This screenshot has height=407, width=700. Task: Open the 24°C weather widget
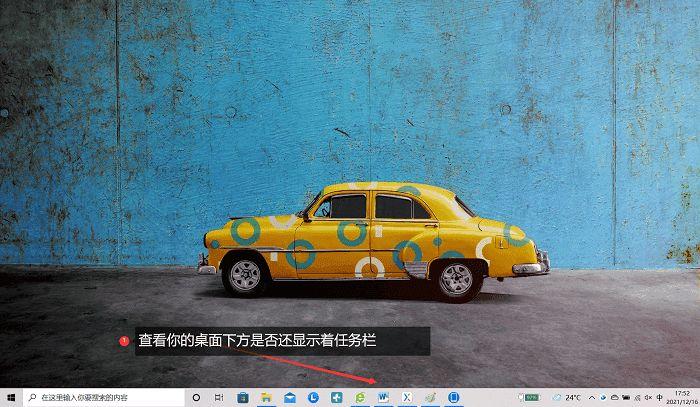click(x=567, y=397)
